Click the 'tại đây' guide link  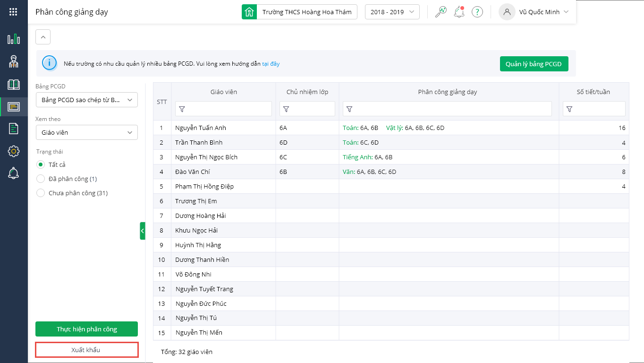tap(271, 63)
